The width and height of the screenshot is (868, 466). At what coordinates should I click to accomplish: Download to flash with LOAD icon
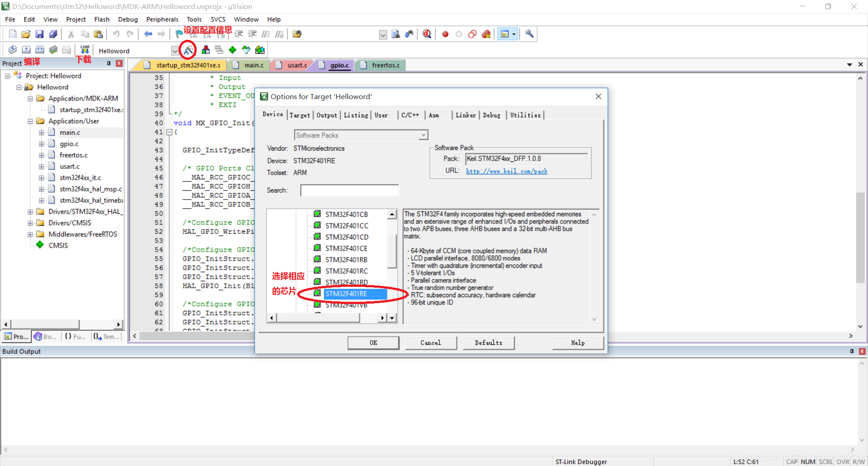coord(85,50)
